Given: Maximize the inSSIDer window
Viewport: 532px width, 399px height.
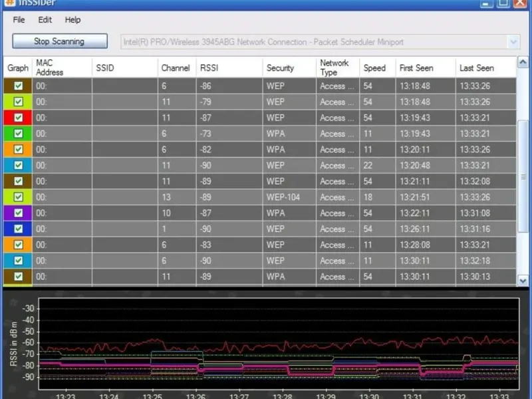Looking at the screenshot, I should tap(503, 3).
